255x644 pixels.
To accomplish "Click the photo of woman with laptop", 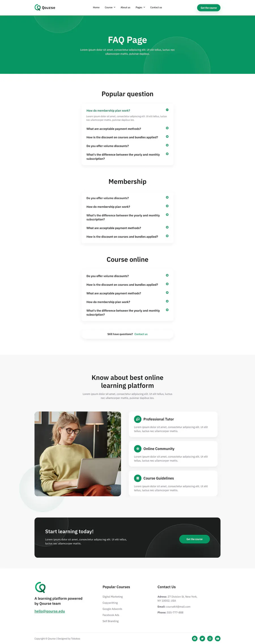I will [x=78, y=454].
